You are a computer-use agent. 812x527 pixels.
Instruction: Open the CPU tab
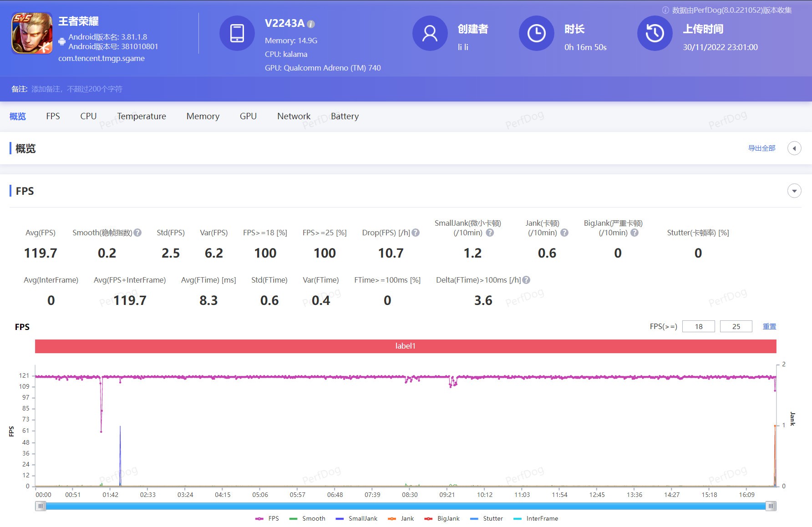pos(88,117)
